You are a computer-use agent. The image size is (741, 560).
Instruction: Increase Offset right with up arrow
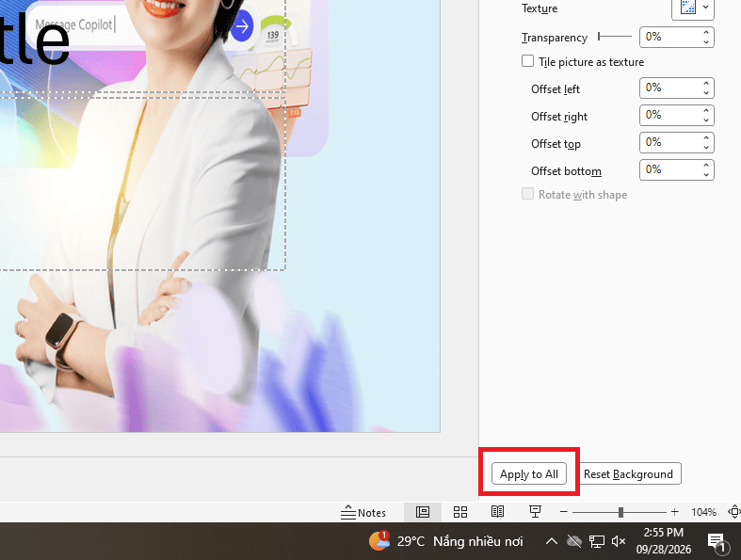click(x=706, y=110)
